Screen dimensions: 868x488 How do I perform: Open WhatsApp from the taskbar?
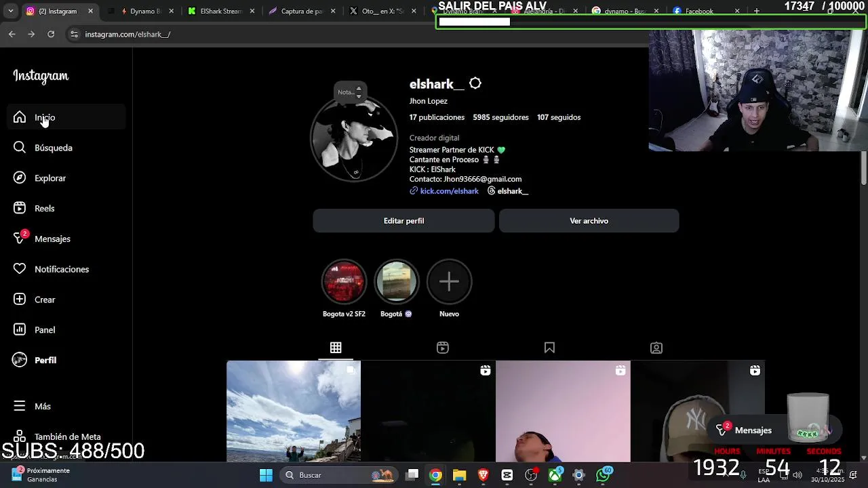click(603, 475)
